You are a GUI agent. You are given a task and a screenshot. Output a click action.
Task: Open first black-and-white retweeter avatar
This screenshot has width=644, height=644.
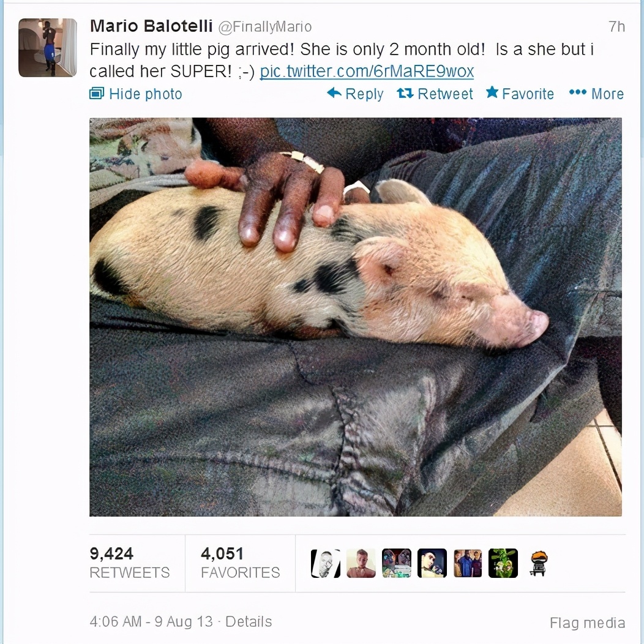326,563
